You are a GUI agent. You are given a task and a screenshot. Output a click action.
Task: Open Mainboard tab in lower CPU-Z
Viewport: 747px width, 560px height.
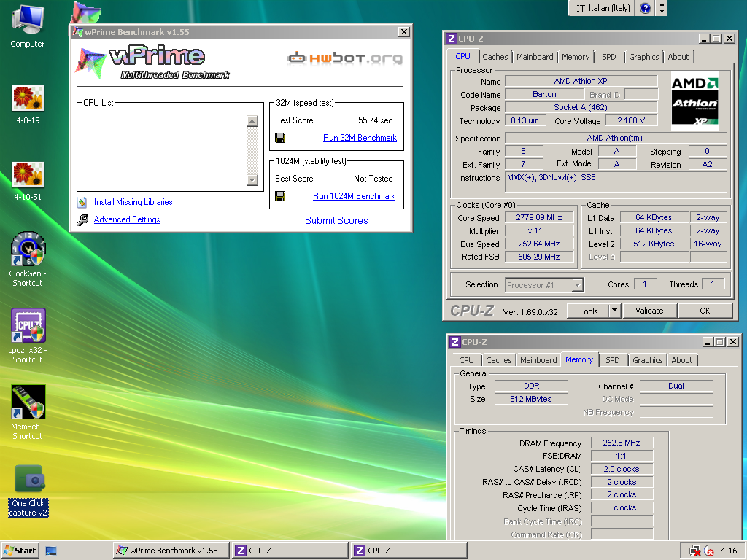pos(538,360)
